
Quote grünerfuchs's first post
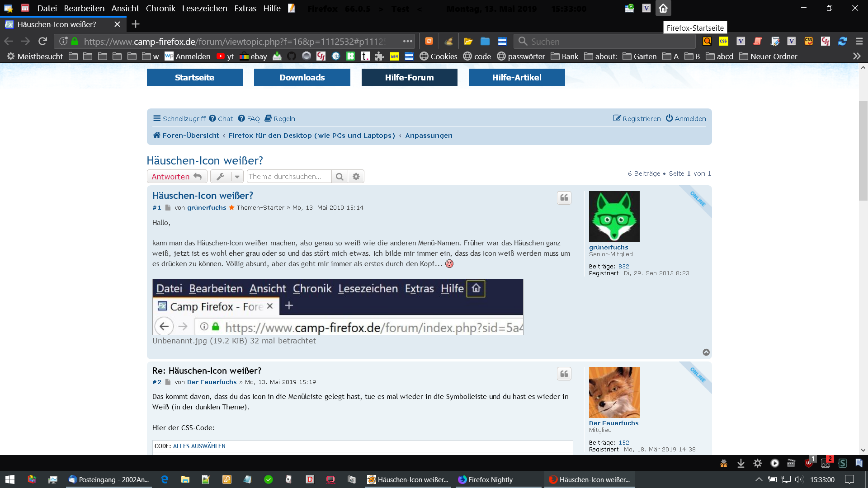(x=564, y=198)
